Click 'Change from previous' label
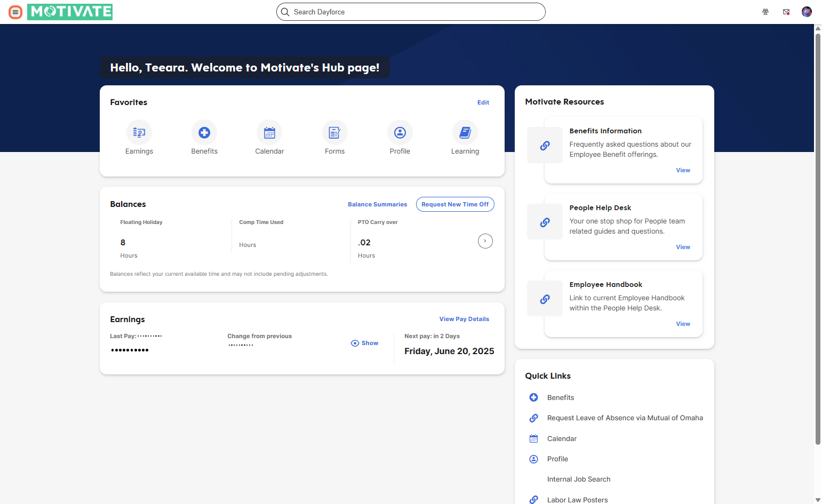 coord(260,336)
